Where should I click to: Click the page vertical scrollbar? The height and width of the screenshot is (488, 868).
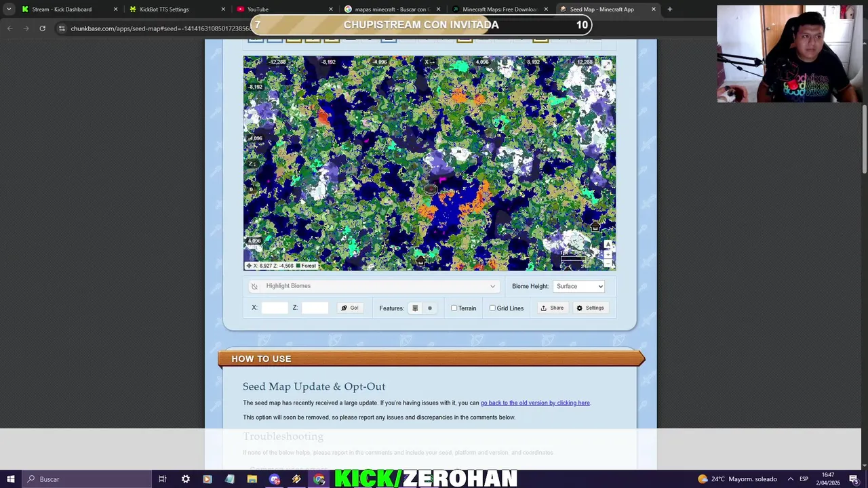tap(865, 139)
